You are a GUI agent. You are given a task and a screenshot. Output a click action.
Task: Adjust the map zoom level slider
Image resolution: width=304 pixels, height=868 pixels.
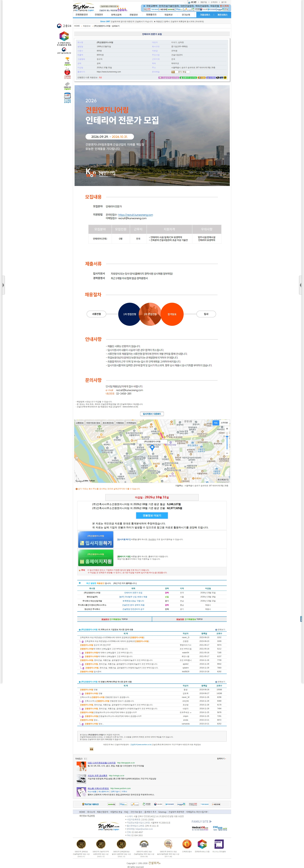(227, 441)
